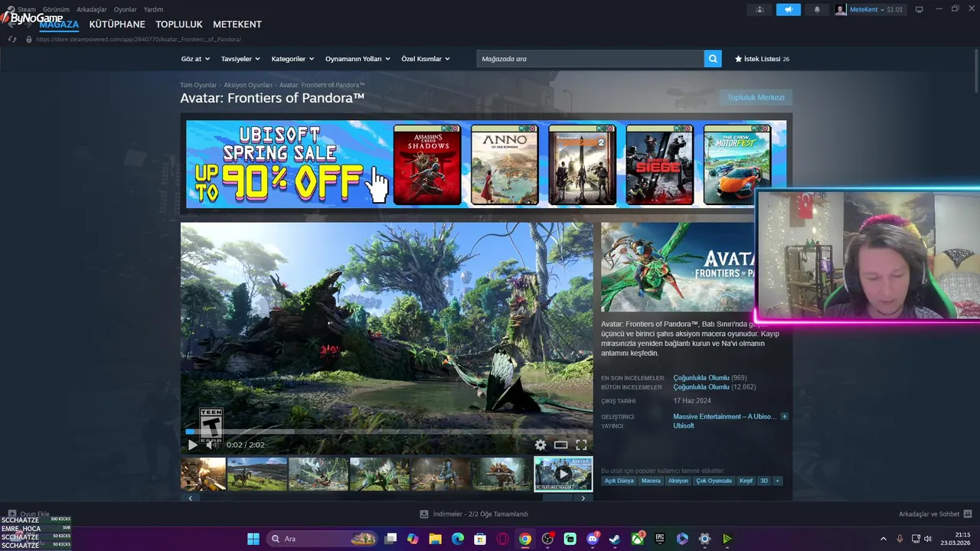This screenshot has width=980, height=551.
Task: Open Massive Entertainment developer link
Action: [724, 416]
